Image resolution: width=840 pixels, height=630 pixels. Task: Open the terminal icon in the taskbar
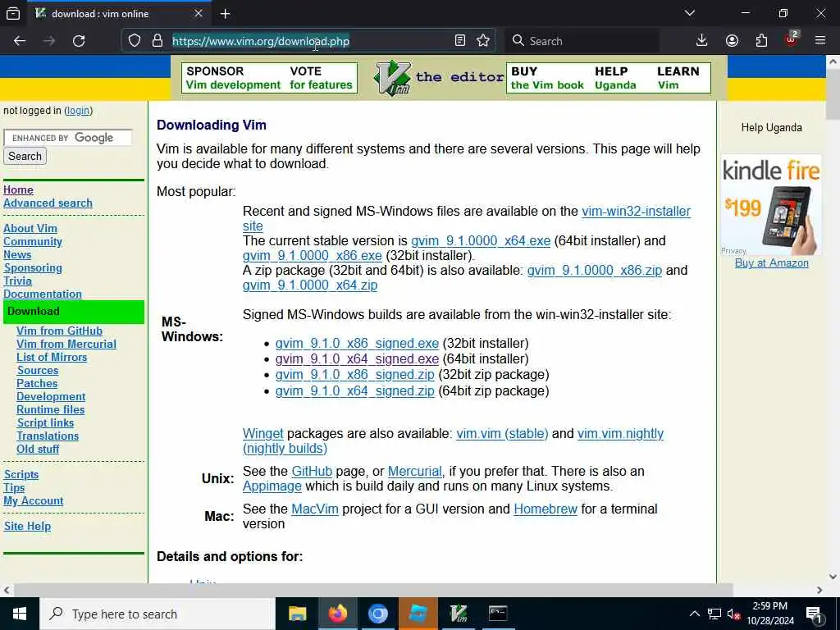pos(498,614)
